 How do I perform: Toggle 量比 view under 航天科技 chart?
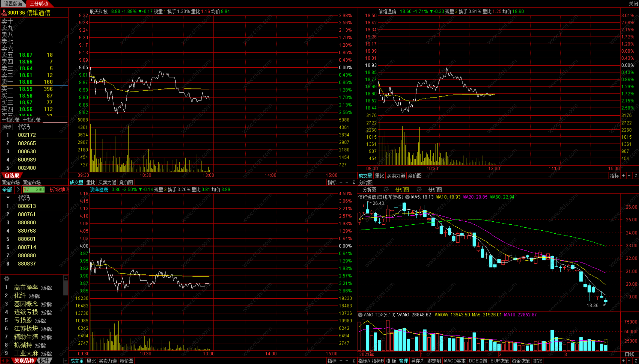(91, 182)
